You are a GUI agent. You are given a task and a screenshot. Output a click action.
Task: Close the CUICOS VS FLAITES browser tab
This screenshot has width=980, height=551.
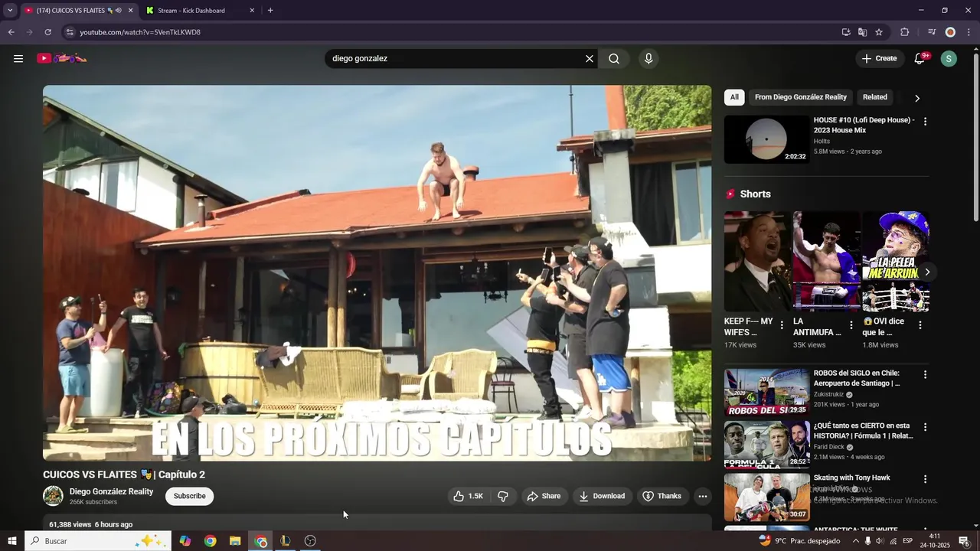(130, 11)
